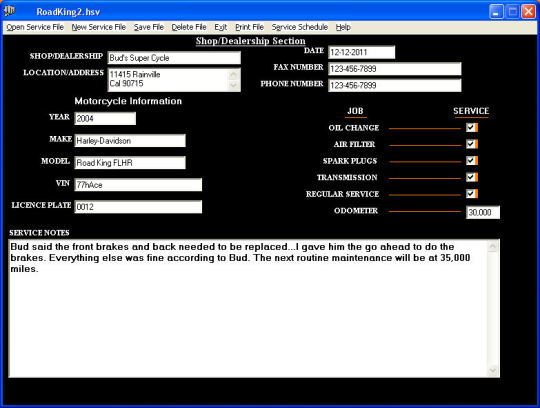
Task: Click the Odometer field showing 30,000
Action: (x=483, y=212)
